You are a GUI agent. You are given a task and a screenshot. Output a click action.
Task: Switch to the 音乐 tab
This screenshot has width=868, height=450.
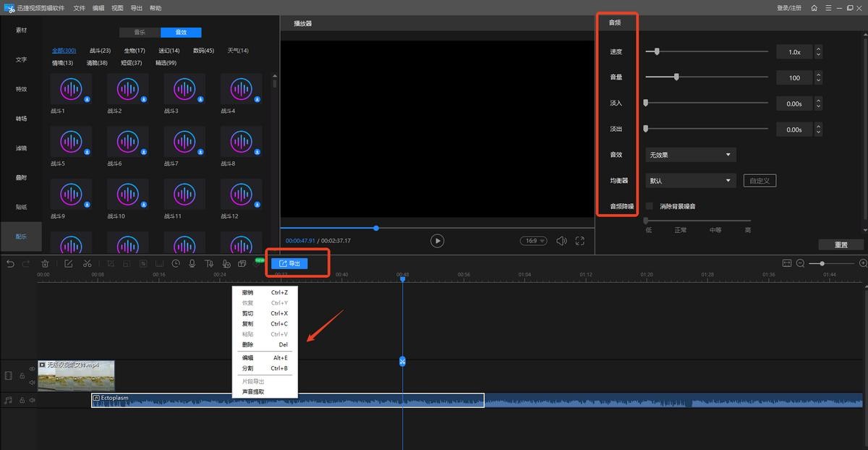(x=140, y=33)
